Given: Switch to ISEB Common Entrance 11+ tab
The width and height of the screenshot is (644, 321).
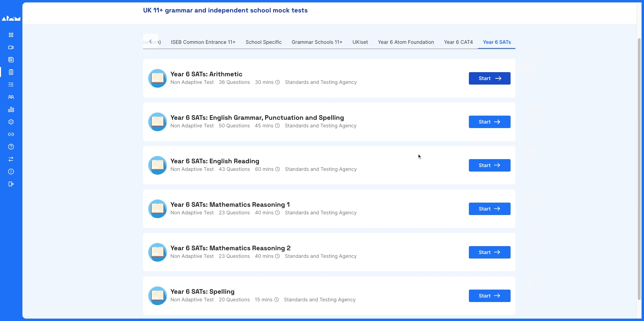Looking at the screenshot, I should tap(203, 42).
